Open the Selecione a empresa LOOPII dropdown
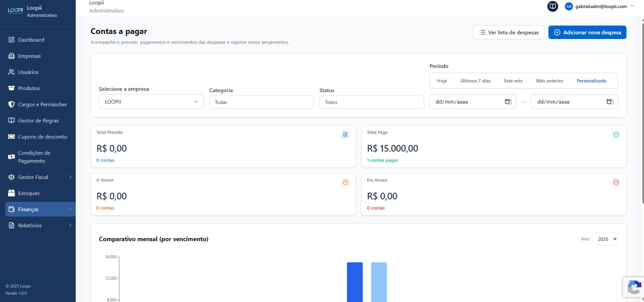The height and width of the screenshot is (302, 644). pos(151,102)
